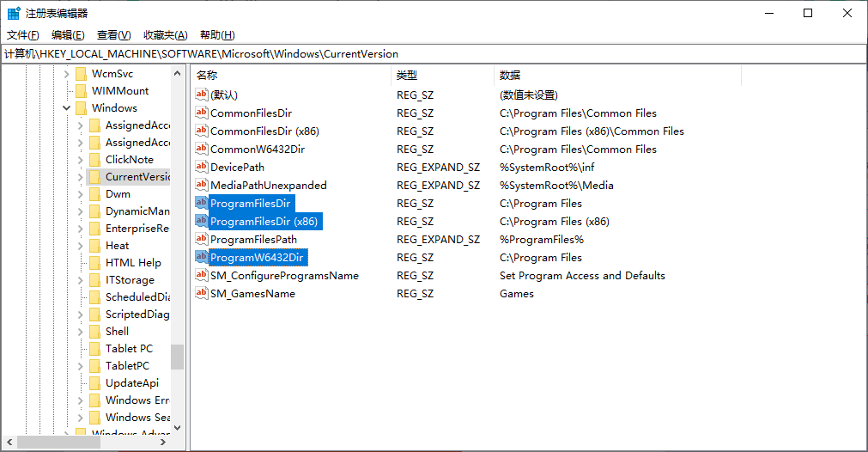Sort values by the 名称 column header
The height and width of the screenshot is (452, 868).
click(x=291, y=76)
